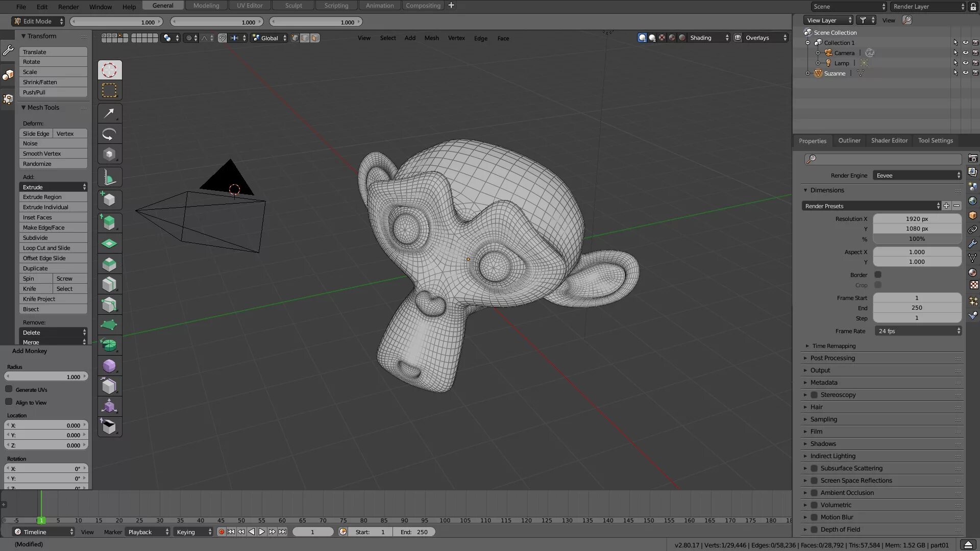The height and width of the screenshot is (551, 980).
Task: Open the Render menu
Action: click(x=68, y=7)
